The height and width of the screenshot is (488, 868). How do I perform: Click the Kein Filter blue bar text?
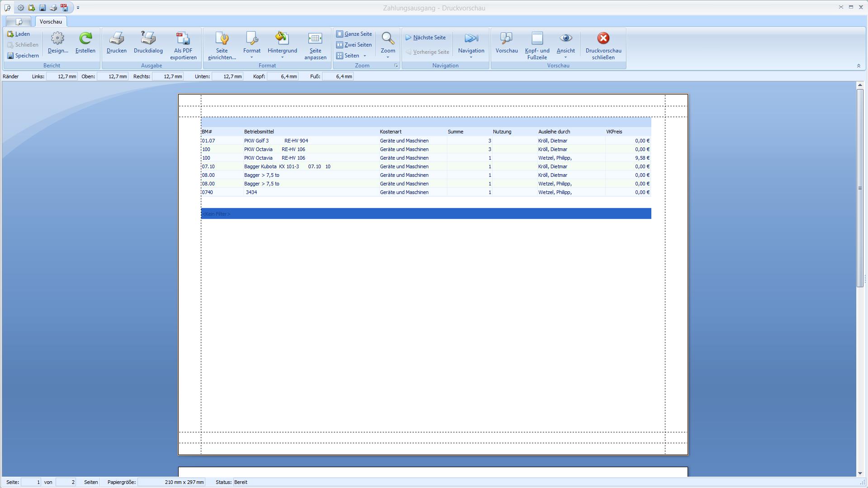[x=216, y=214]
